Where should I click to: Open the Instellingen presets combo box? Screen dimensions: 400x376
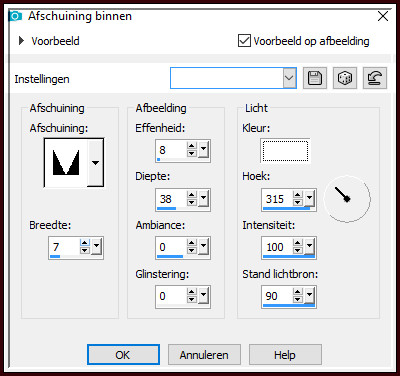tap(233, 78)
